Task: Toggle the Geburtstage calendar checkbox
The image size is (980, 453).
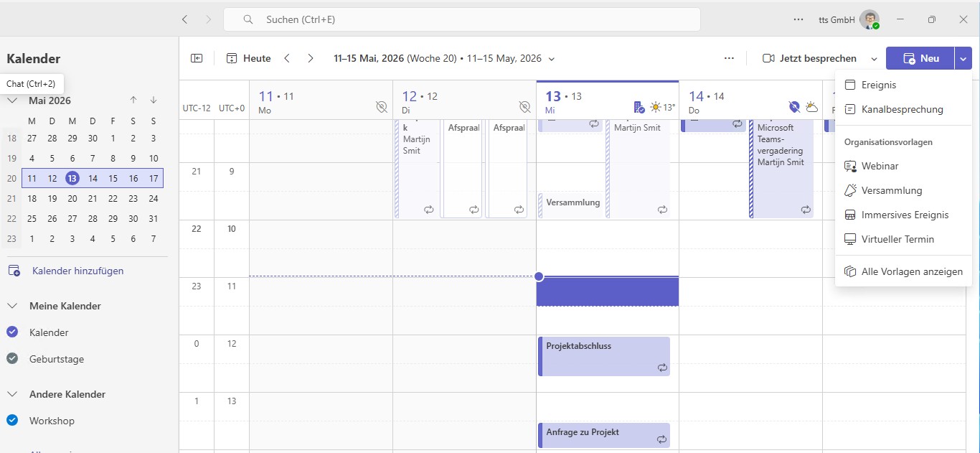Action: 12,358
